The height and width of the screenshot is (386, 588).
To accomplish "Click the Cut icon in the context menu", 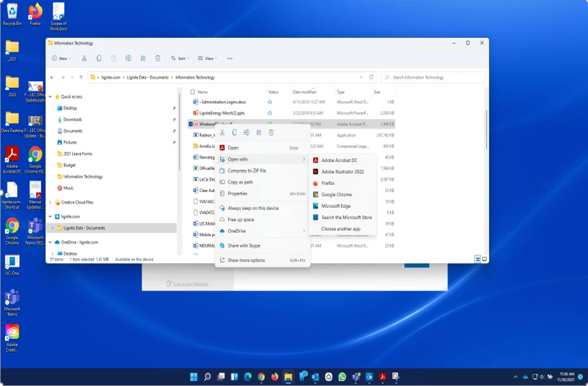I will 222,132.
